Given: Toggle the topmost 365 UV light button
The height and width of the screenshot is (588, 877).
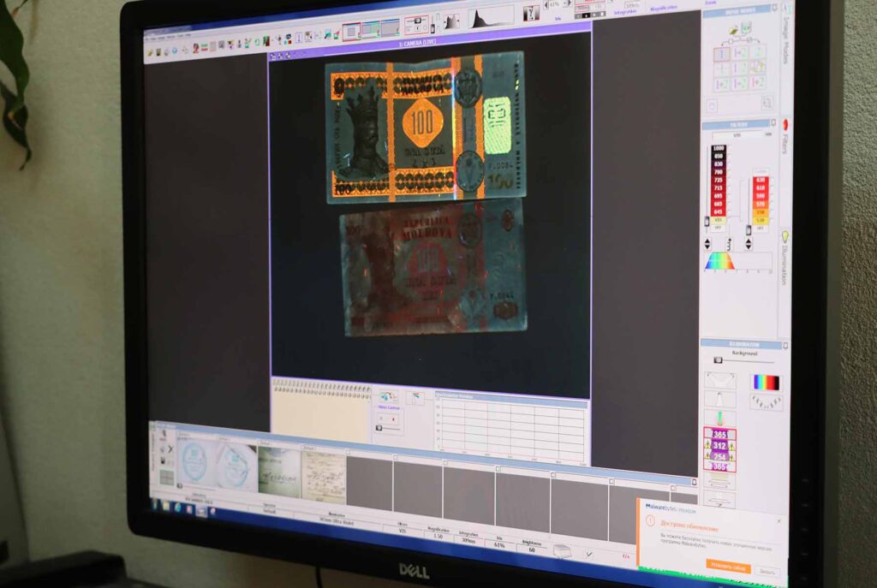Looking at the screenshot, I should coord(719,435).
